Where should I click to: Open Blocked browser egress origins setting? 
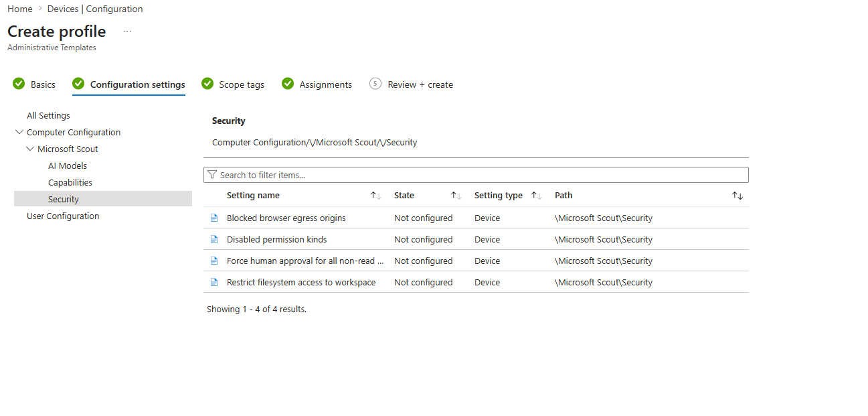[286, 218]
